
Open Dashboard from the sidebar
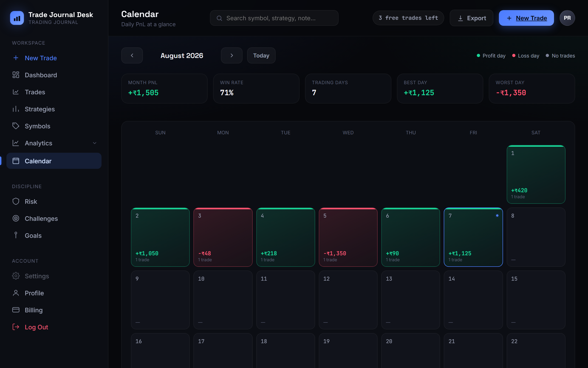(x=54, y=75)
